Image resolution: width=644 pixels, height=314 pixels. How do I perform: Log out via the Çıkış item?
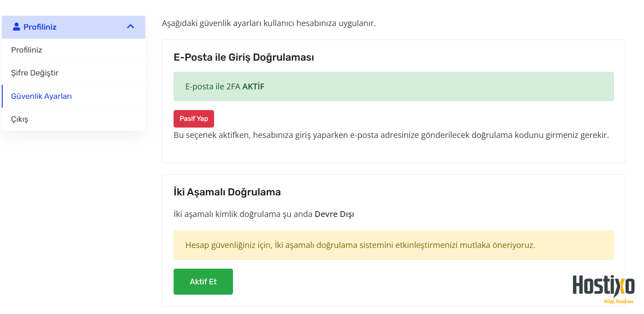pyautogui.click(x=73, y=119)
